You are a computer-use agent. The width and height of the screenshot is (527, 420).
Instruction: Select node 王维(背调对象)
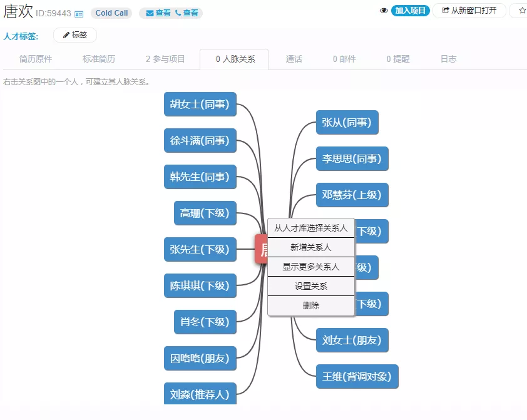(357, 376)
